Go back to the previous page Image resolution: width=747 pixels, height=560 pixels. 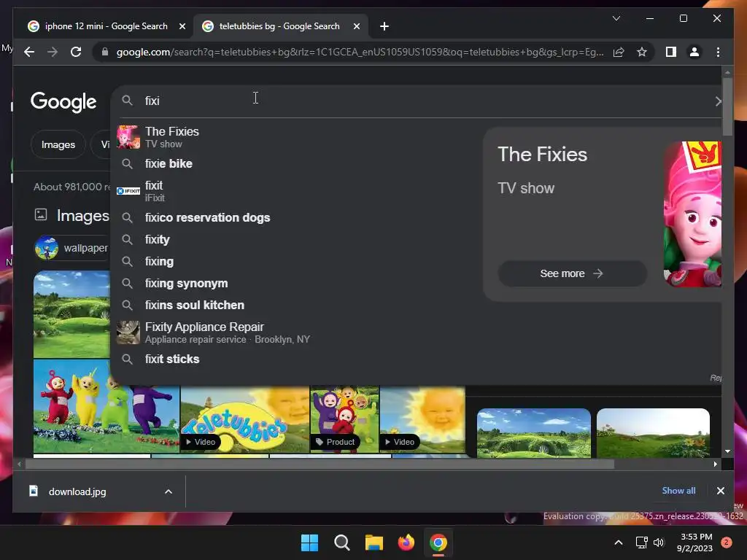click(29, 52)
